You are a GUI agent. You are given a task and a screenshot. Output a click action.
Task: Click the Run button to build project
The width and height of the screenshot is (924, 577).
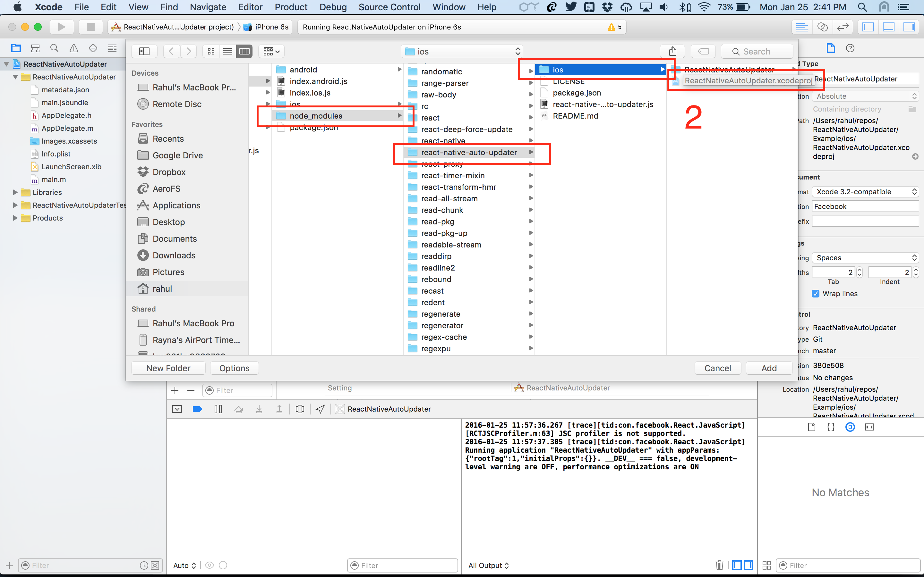pyautogui.click(x=61, y=27)
